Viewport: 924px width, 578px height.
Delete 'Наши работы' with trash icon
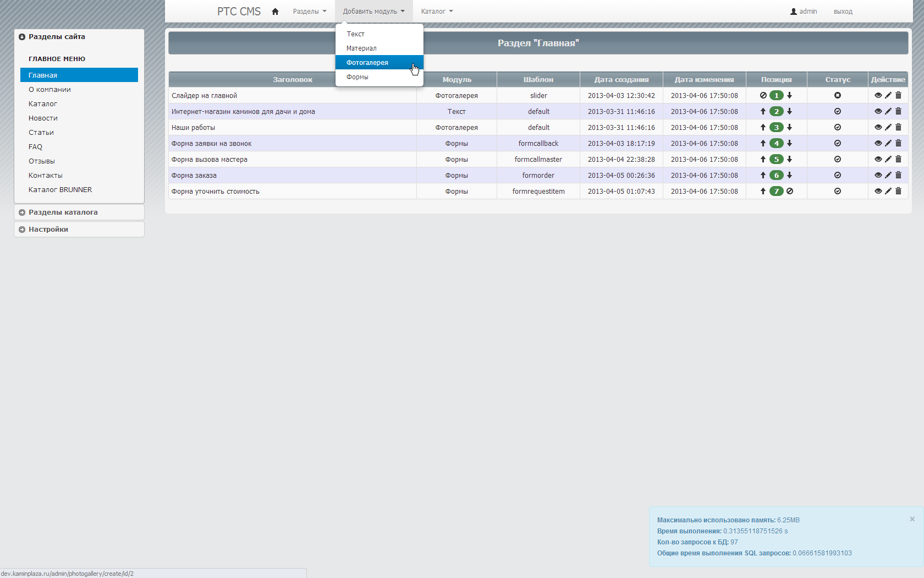pos(898,127)
